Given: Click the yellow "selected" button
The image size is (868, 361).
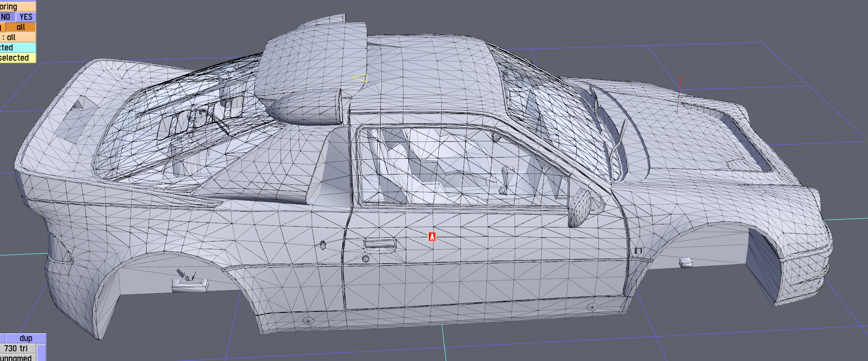Looking at the screenshot, I should coord(18,58).
